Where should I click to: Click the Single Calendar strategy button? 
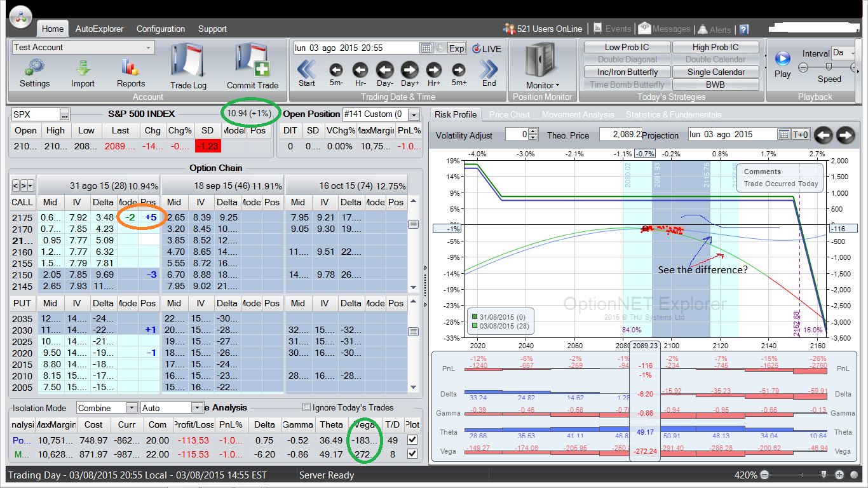point(715,72)
